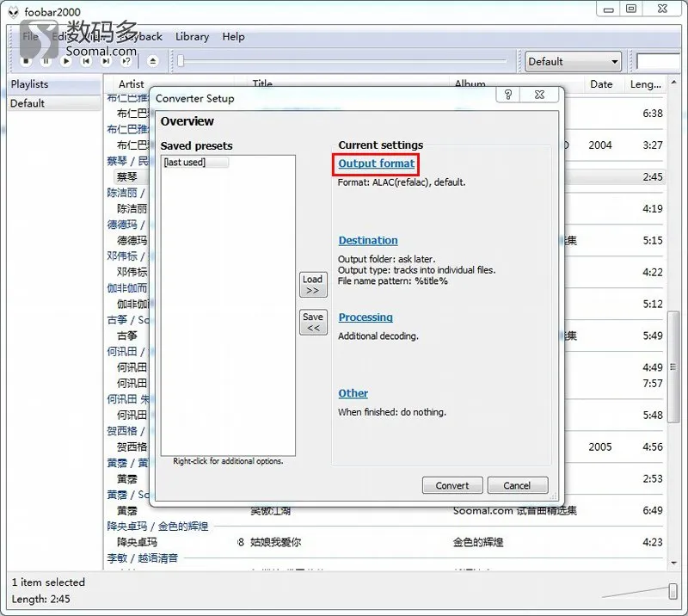Viewport: 688px width, 616px height.
Task: Select the track with length 6:38
Action: (653, 114)
